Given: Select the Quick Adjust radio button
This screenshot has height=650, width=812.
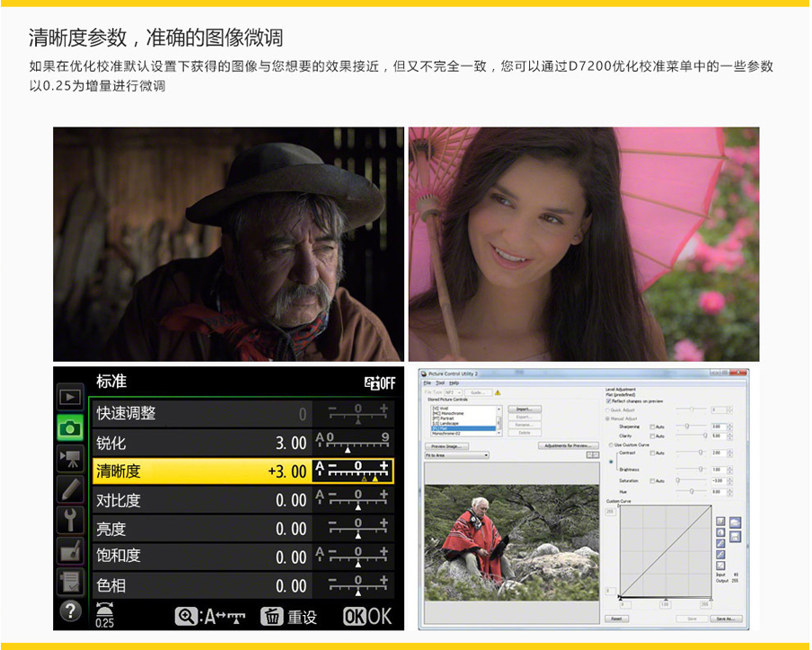Looking at the screenshot, I should click(x=607, y=410).
